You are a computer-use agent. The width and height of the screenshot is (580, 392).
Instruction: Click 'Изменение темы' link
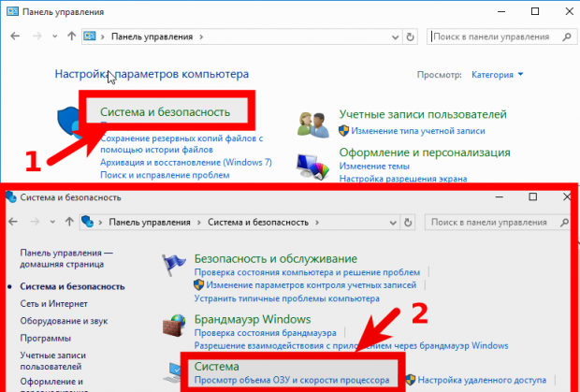pyautogui.click(x=374, y=166)
